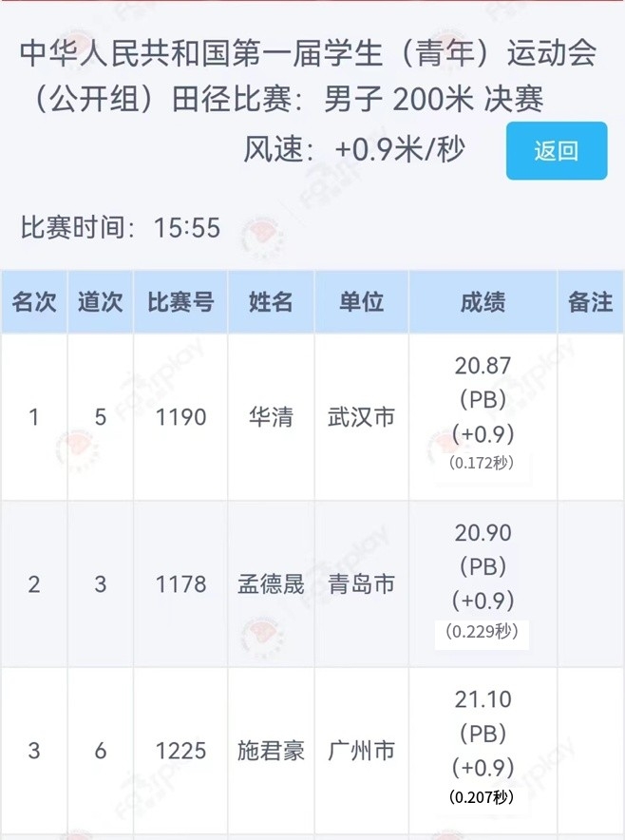The width and height of the screenshot is (625, 840).
Task: Click the 备注 column header
Action: 591,301
